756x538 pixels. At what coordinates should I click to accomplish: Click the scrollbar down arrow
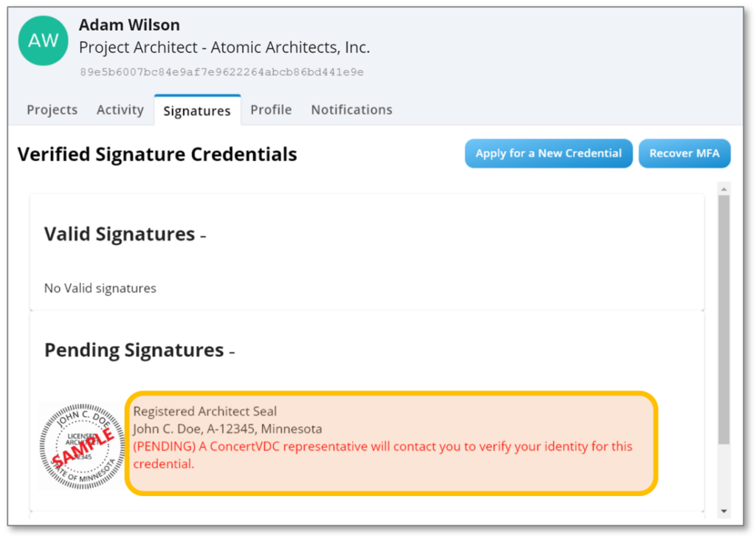(x=724, y=511)
